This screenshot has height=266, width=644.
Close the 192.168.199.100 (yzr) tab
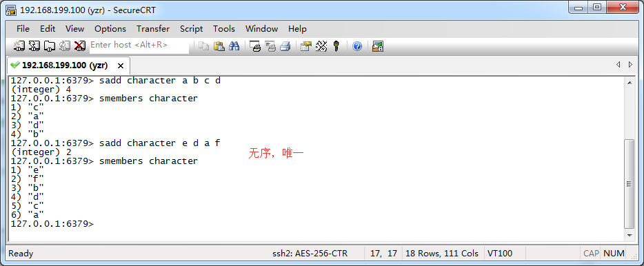pyautogui.click(x=121, y=65)
